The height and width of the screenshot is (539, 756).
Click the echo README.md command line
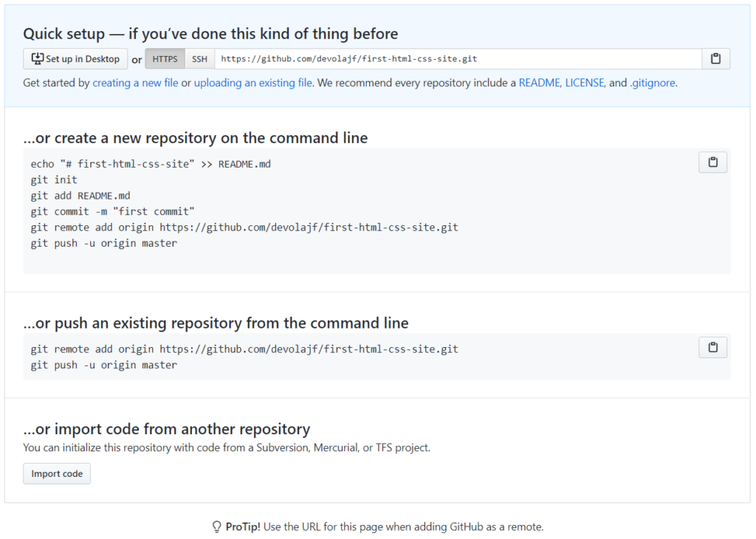point(151,164)
